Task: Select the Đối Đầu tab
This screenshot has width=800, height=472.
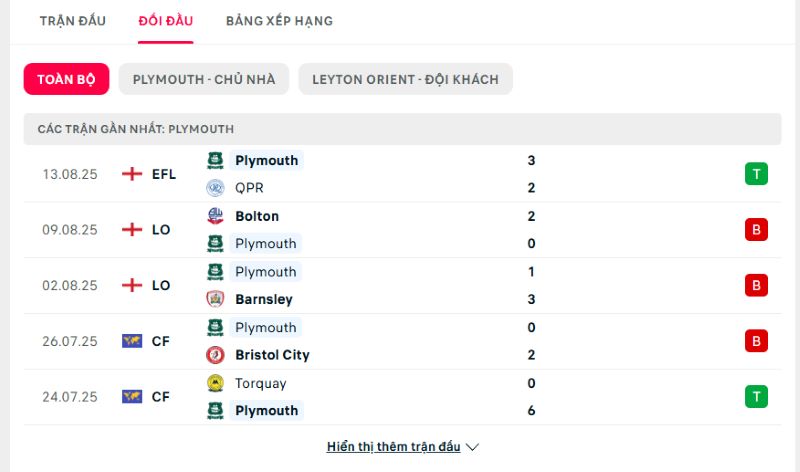Action: coord(166,21)
